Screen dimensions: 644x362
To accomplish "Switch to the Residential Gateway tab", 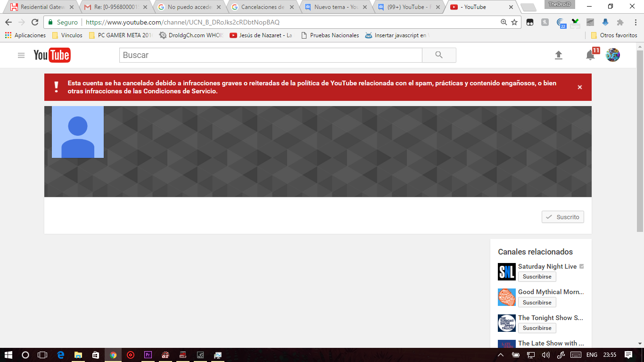I will point(41,7).
